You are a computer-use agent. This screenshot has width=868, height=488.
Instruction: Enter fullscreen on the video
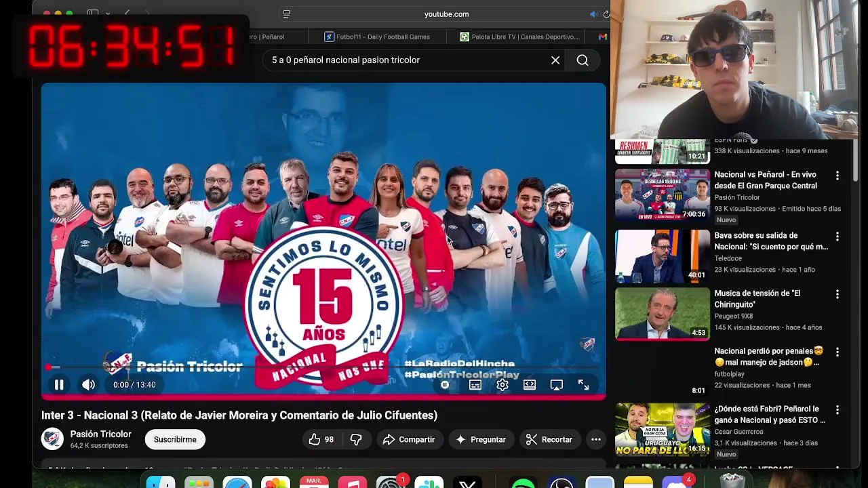pos(583,384)
